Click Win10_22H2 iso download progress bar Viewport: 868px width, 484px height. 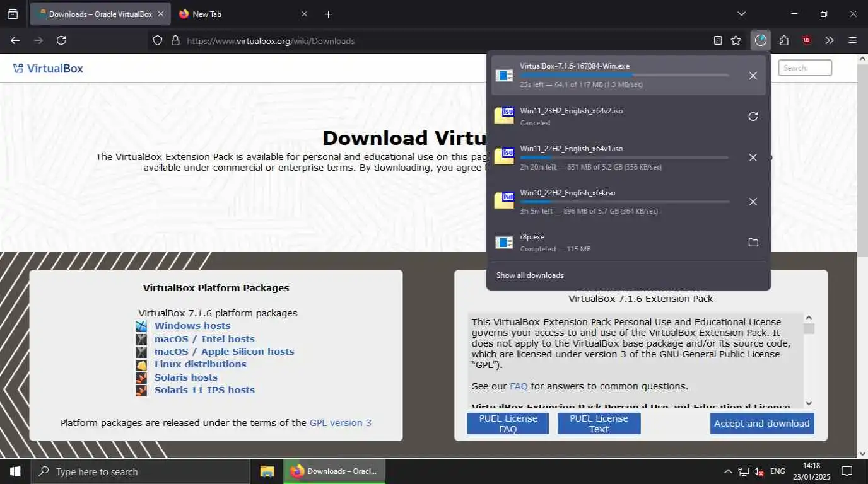(x=625, y=202)
